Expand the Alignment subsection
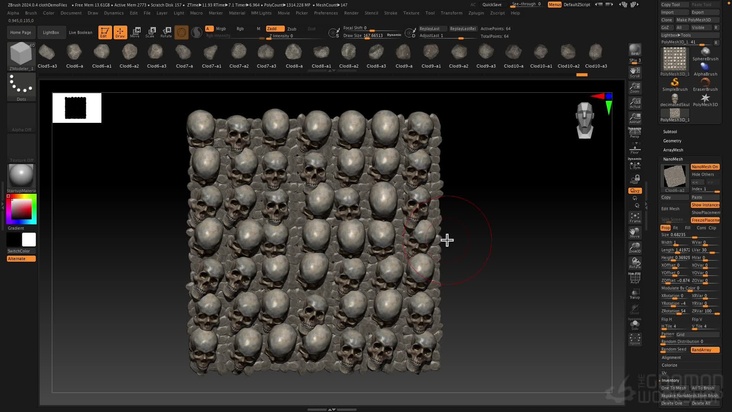732x412 pixels. pyautogui.click(x=671, y=357)
